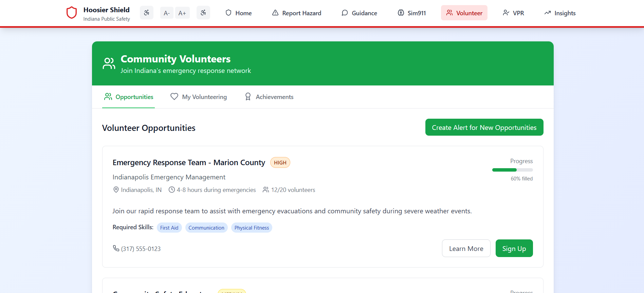Viewport: 644px width, 293px height.
Task: Click the Communication skill tag
Action: tap(206, 228)
